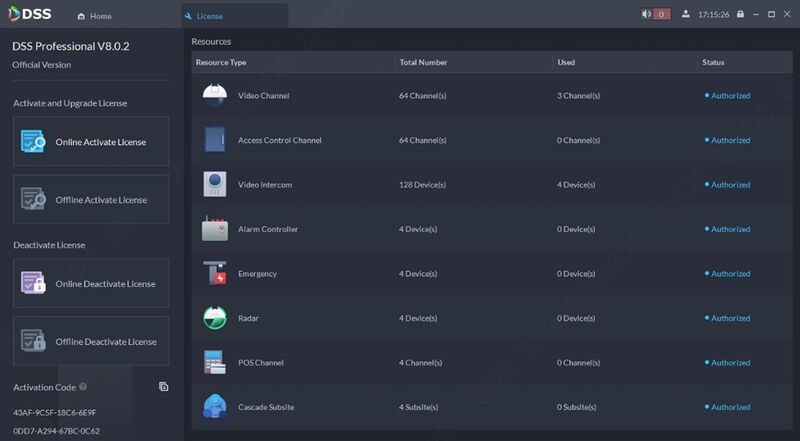Click Authorized status for Cascade Subsite
The height and width of the screenshot is (441, 800).
[x=728, y=407]
